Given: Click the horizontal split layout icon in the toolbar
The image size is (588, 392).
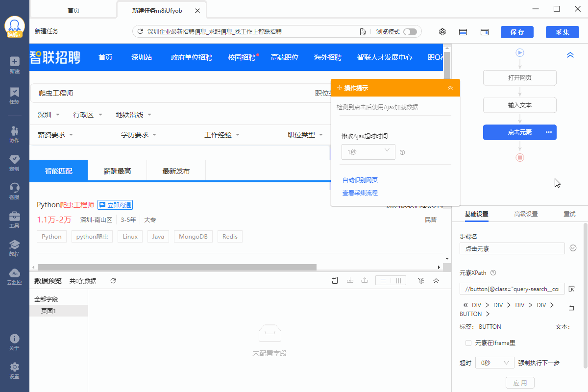Looking at the screenshot, I should click(x=463, y=32).
